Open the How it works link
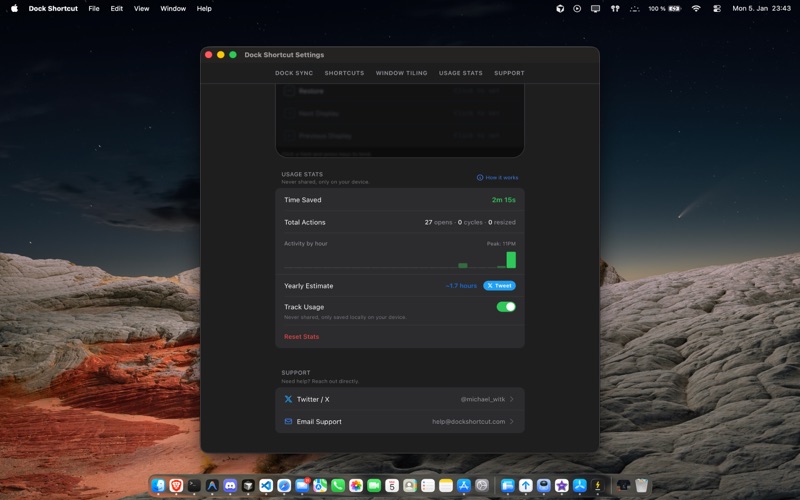800x500 pixels. pos(497,178)
